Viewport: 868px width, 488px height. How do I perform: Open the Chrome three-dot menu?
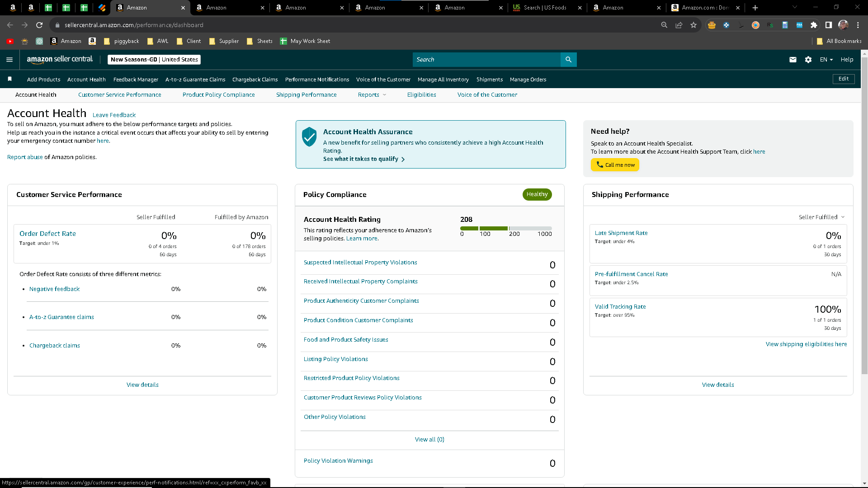pyautogui.click(x=858, y=25)
